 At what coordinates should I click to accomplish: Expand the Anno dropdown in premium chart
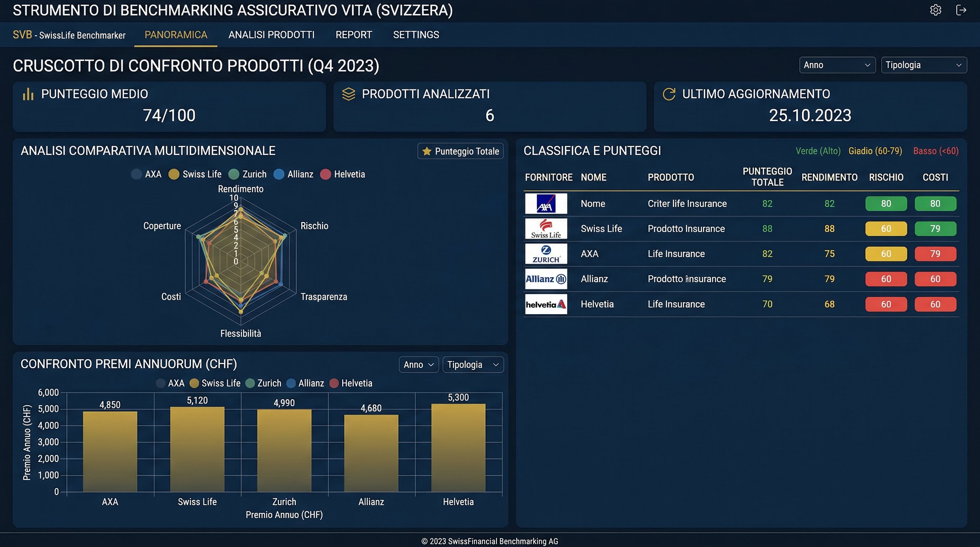(418, 364)
